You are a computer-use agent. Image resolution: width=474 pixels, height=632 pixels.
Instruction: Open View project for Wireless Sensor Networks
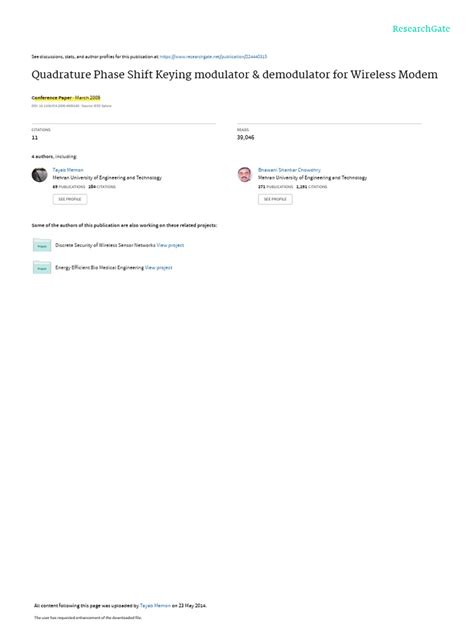point(170,245)
